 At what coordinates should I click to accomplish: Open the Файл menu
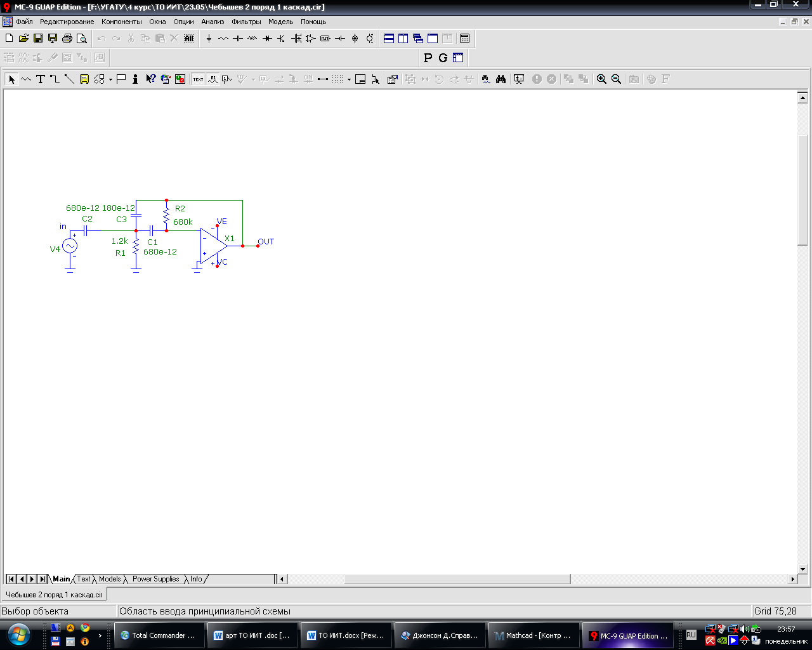(x=25, y=22)
